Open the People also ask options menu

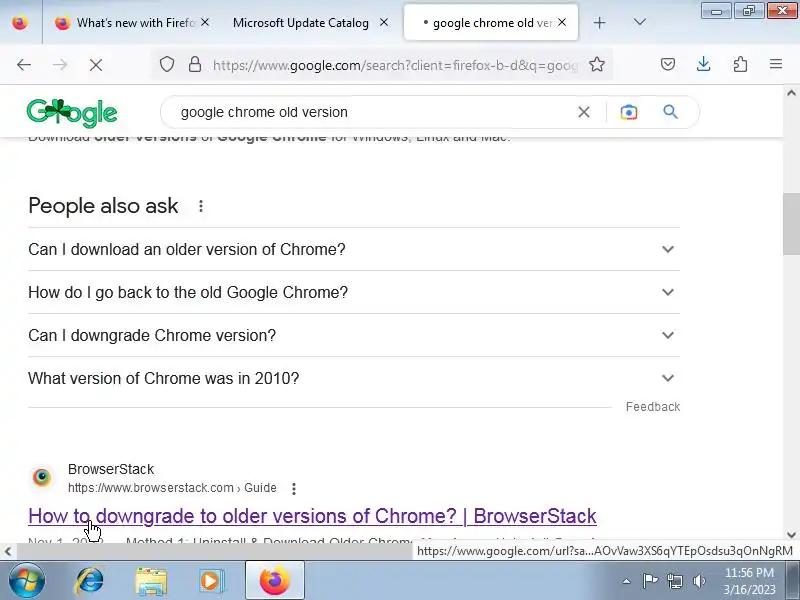[201, 206]
